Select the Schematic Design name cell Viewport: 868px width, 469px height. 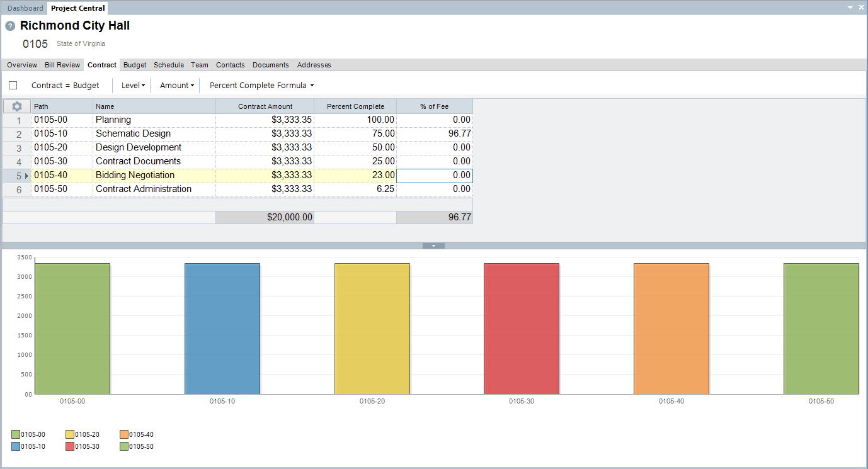click(154, 134)
